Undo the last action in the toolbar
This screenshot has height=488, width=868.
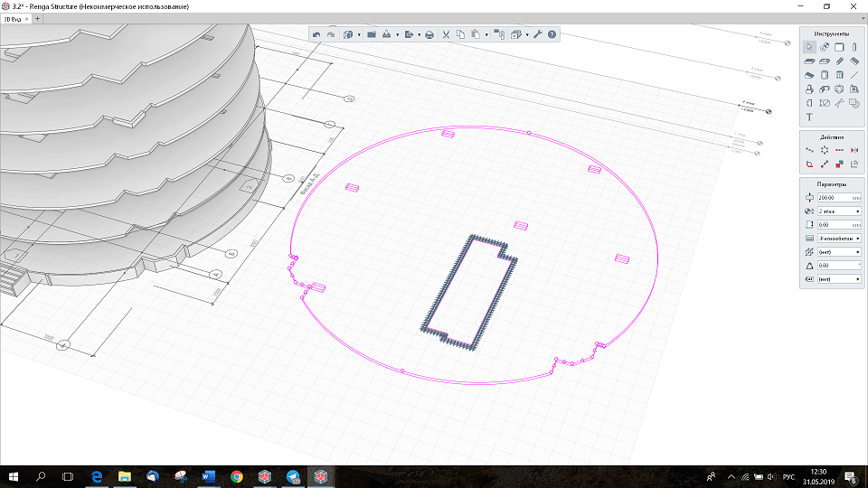(x=316, y=34)
